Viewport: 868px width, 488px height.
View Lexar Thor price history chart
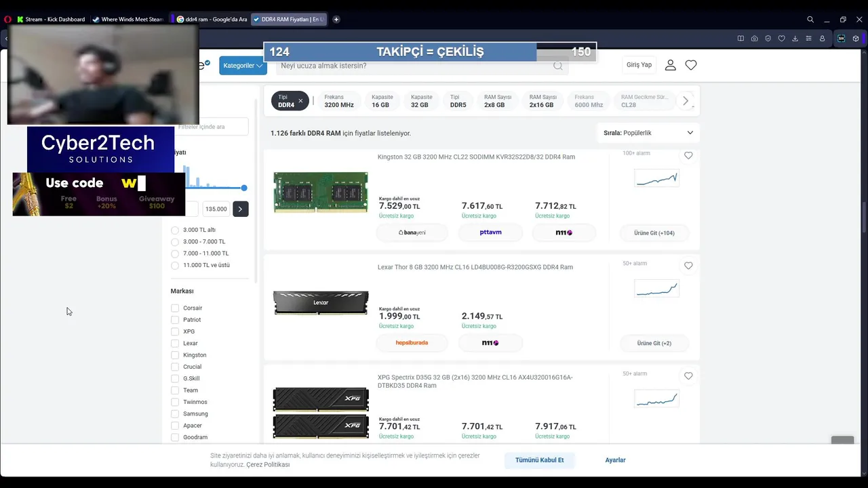[x=656, y=289]
